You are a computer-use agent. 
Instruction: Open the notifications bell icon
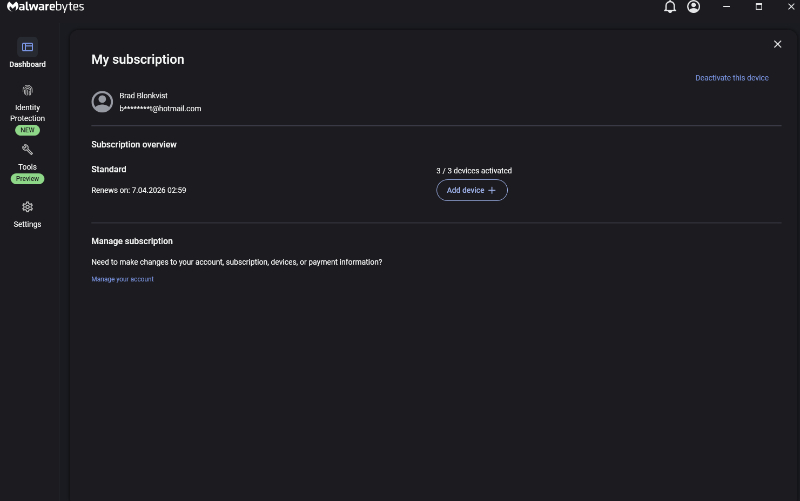point(670,7)
